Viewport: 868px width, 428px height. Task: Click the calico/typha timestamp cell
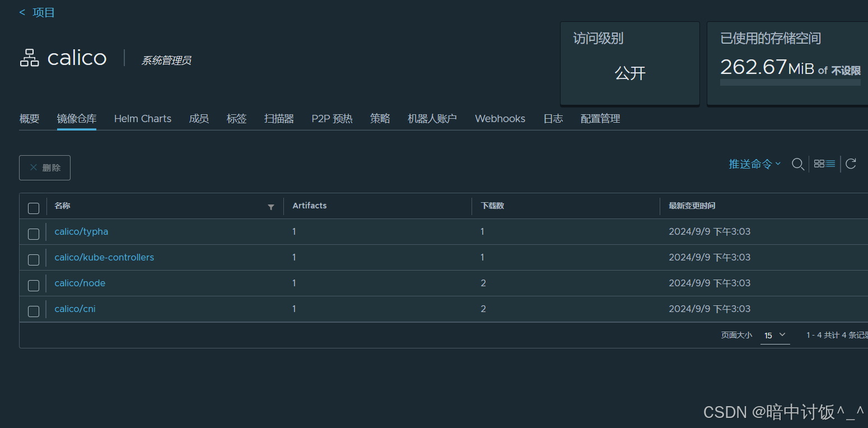[x=710, y=231]
